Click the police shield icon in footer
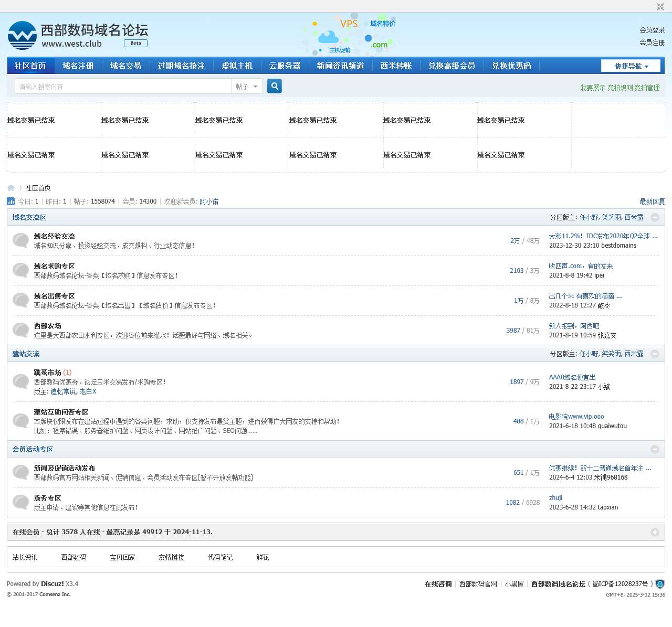 pyautogui.click(x=660, y=584)
